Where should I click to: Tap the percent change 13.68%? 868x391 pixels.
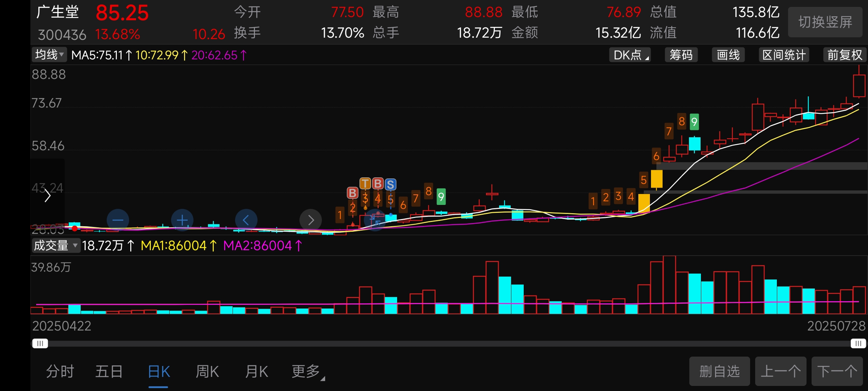[x=118, y=34]
